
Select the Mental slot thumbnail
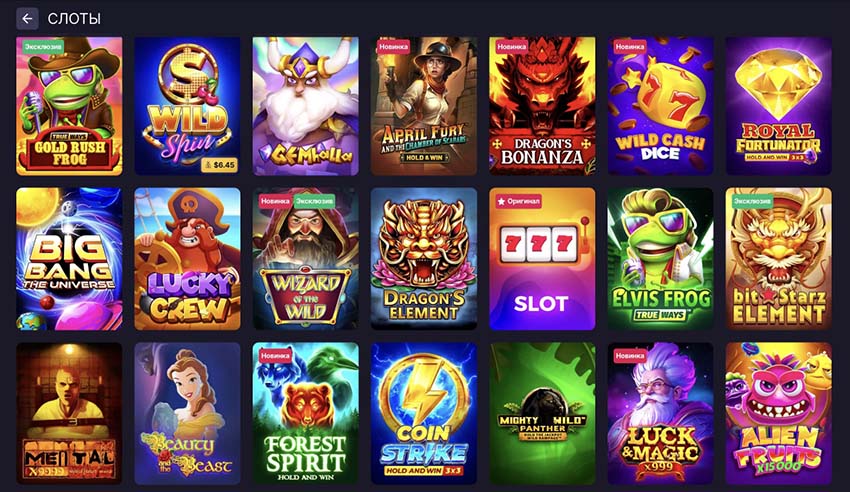[69, 413]
